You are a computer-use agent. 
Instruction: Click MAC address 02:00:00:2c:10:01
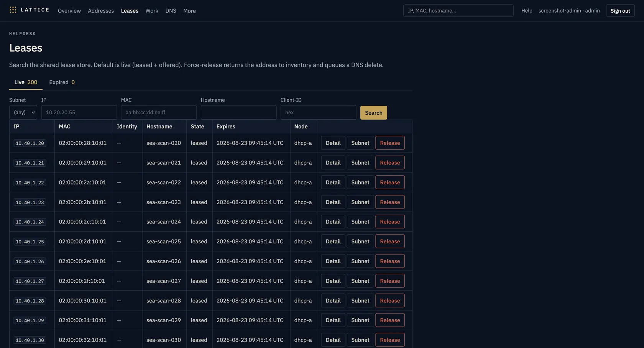click(82, 222)
